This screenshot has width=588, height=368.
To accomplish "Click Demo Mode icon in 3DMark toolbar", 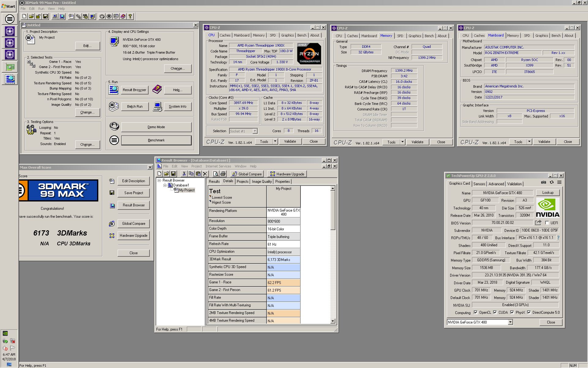I will tap(102, 16).
